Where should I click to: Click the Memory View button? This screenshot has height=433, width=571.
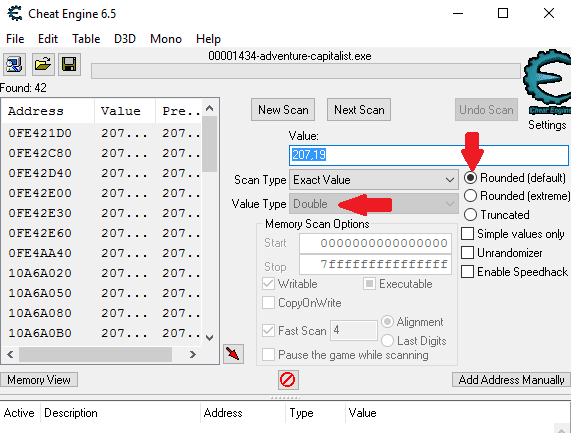39,380
